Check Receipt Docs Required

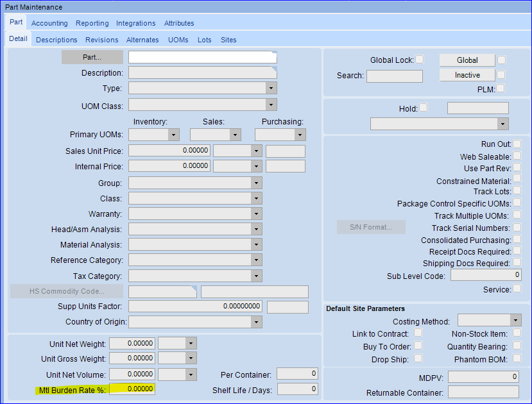(517, 251)
